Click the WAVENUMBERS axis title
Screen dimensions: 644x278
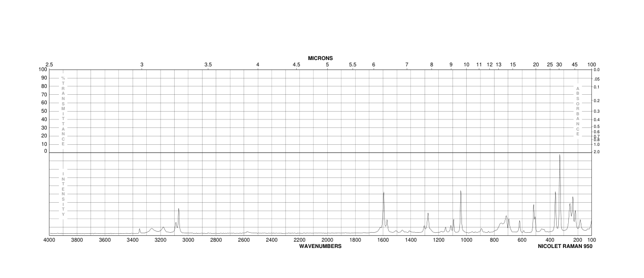pos(320,246)
